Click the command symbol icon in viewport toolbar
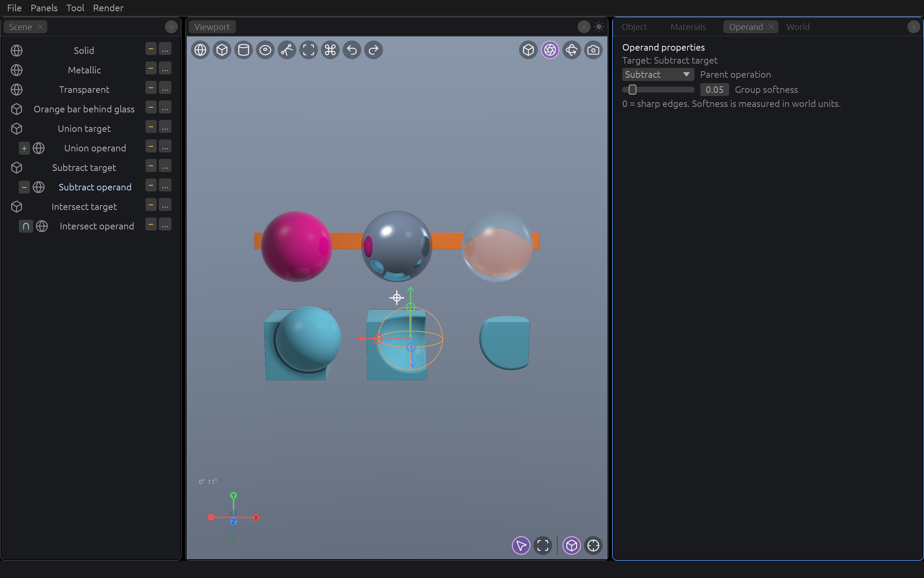Image resolution: width=924 pixels, height=578 pixels. pyautogui.click(x=330, y=50)
